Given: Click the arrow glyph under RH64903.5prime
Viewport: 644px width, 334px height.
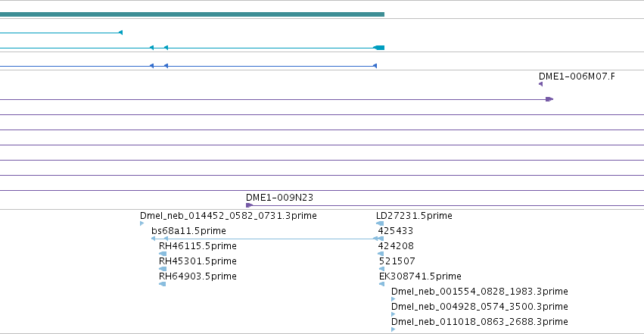Looking at the screenshot, I should point(162,284).
